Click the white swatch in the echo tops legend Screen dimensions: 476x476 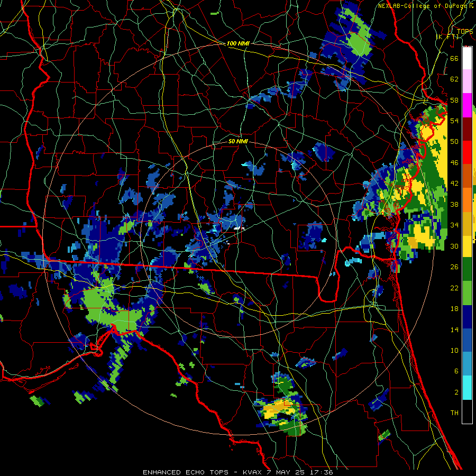467,58
